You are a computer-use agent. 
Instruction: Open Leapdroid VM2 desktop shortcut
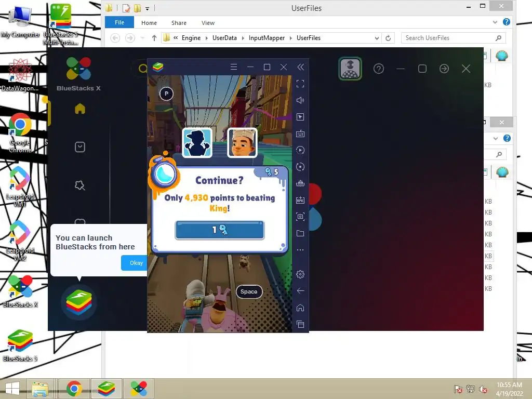coord(20,241)
